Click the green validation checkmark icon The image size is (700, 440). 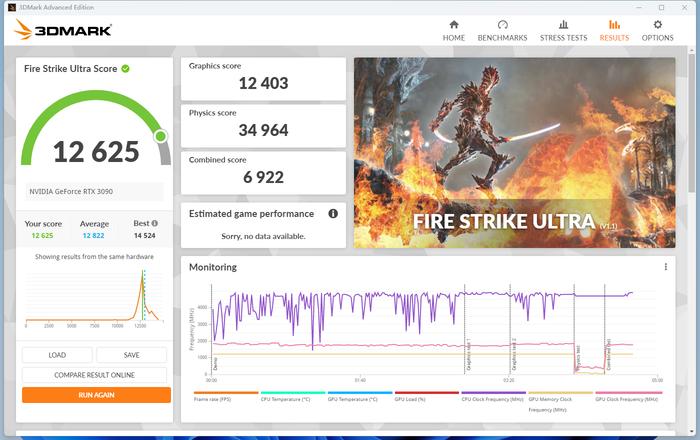[126, 69]
